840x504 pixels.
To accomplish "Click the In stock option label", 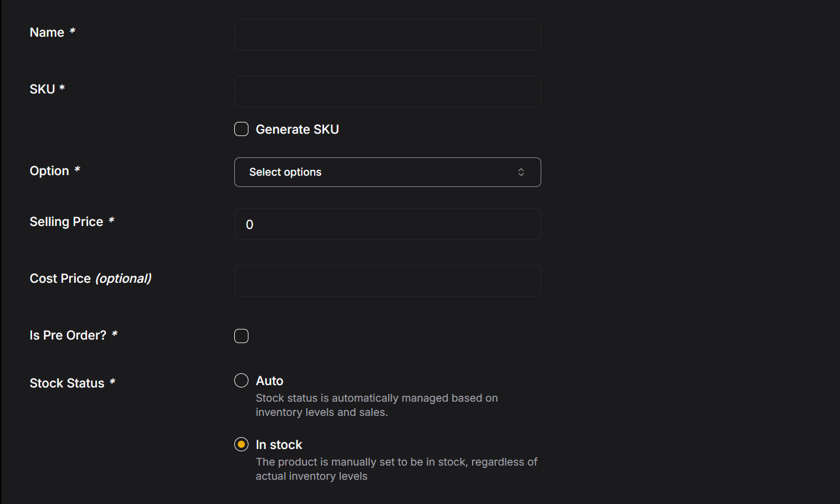I will pos(279,445).
